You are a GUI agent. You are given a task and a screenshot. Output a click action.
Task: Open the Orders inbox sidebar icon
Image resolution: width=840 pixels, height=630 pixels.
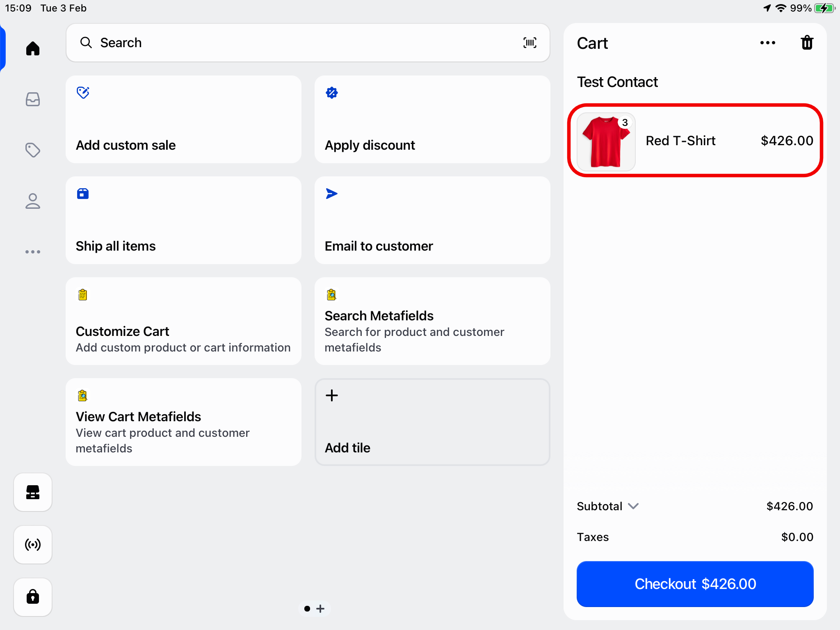coord(33,99)
